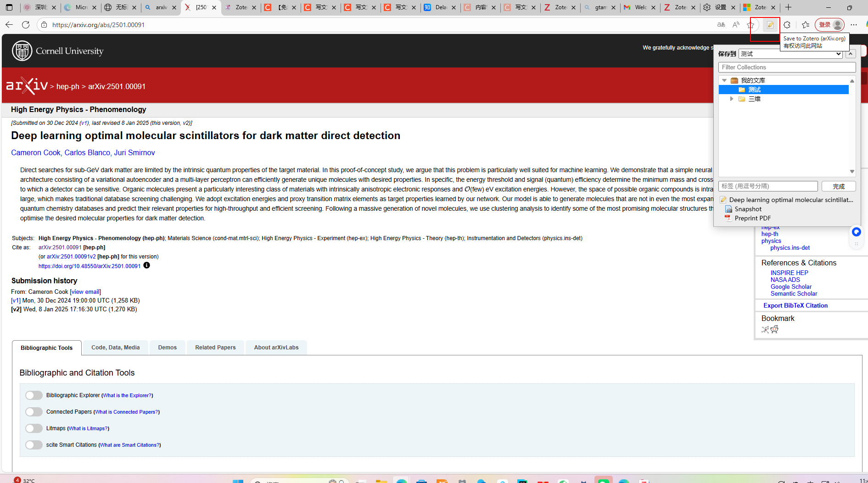Open the v1 submission version link
This screenshot has height=483, width=868.
tap(16, 301)
